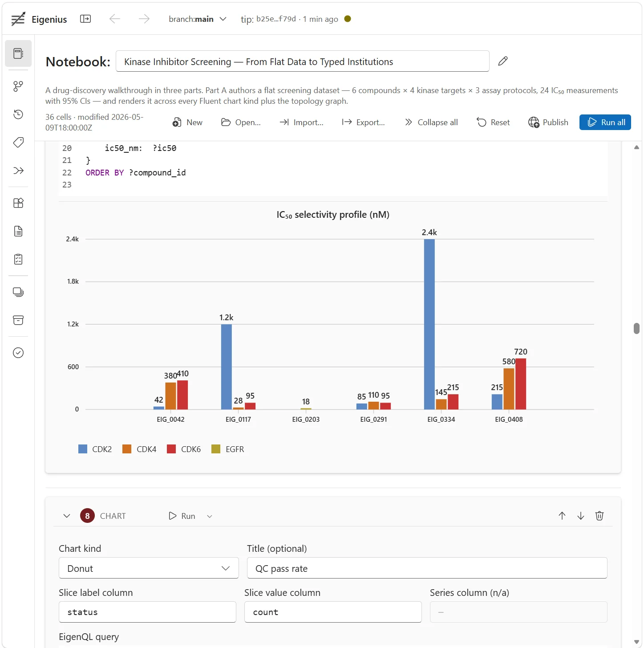Screen dimensions: 644x648
Task: Click the tip status dot indicator
Action: (x=348, y=19)
